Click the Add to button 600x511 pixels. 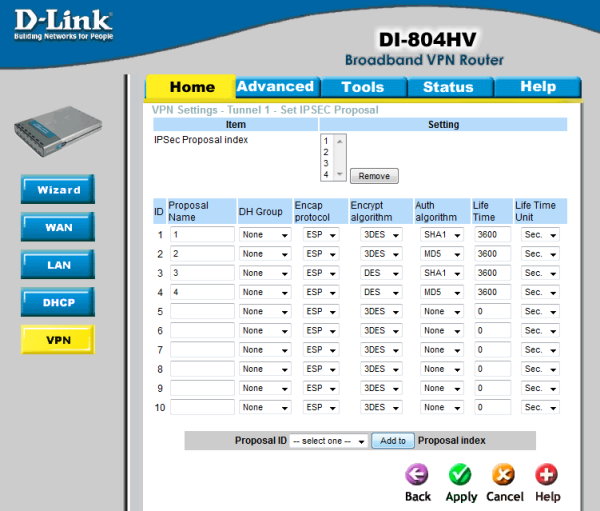[x=393, y=441]
